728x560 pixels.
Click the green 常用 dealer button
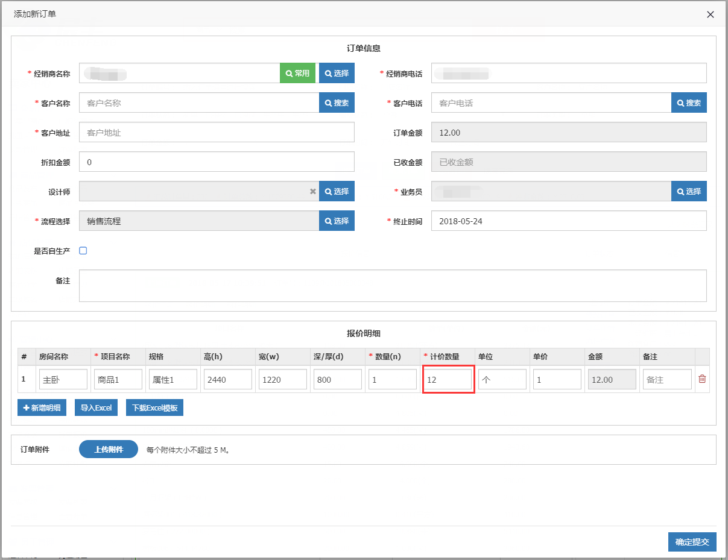coord(297,73)
